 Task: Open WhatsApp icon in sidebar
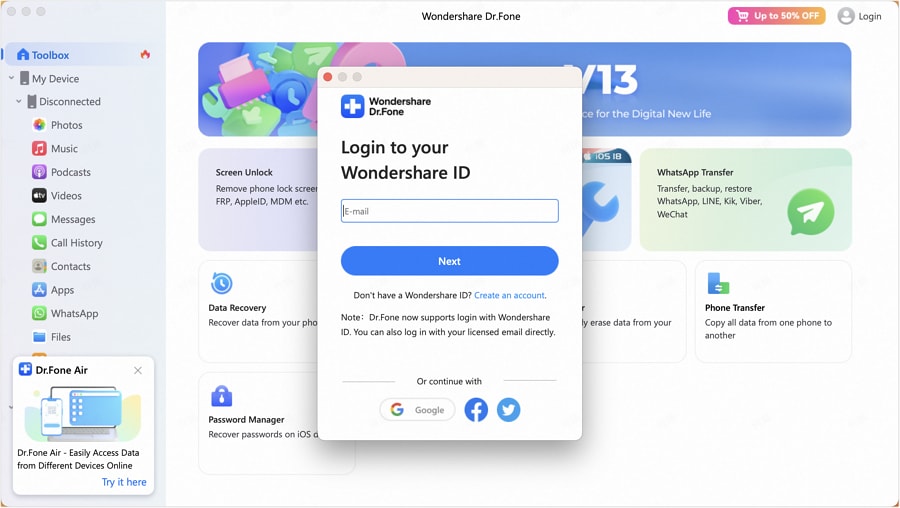[x=39, y=313]
